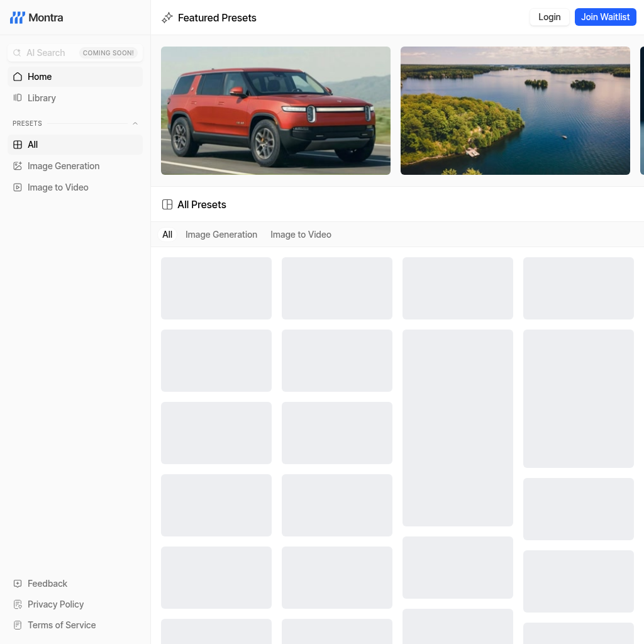Open Home in the sidebar
The image size is (644, 644).
coord(75,77)
